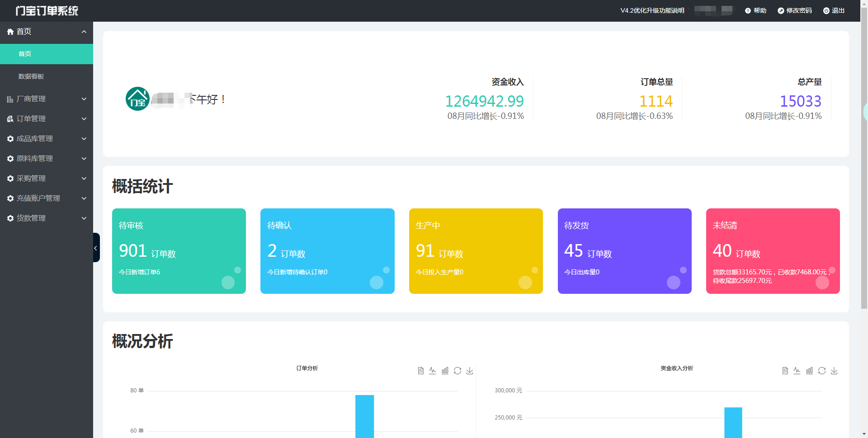Image resolution: width=868 pixels, height=438 pixels.
Task: Expand the 订单管理 menu chevron
Action: tap(84, 119)
